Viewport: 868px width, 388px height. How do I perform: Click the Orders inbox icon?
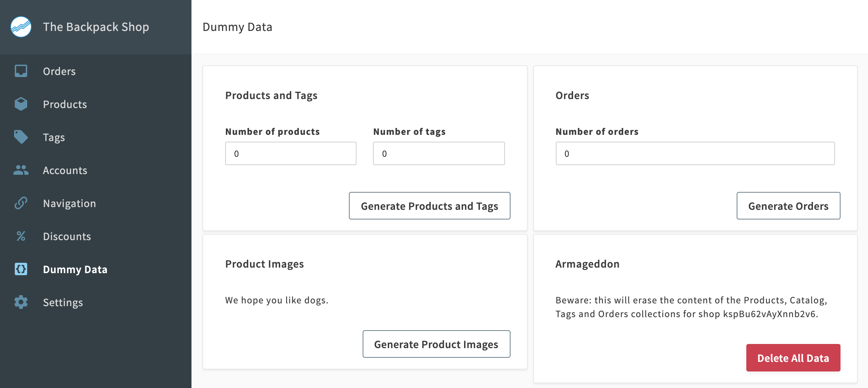pyautogui.click(x=21, y=71)
